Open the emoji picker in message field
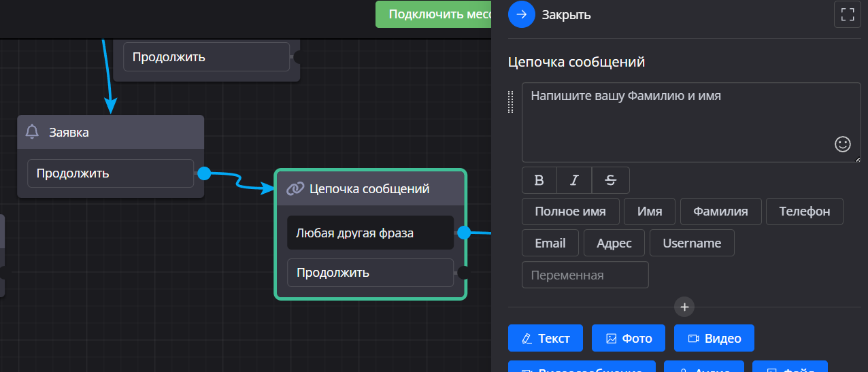The image size is (868, 372). (842, 143)
